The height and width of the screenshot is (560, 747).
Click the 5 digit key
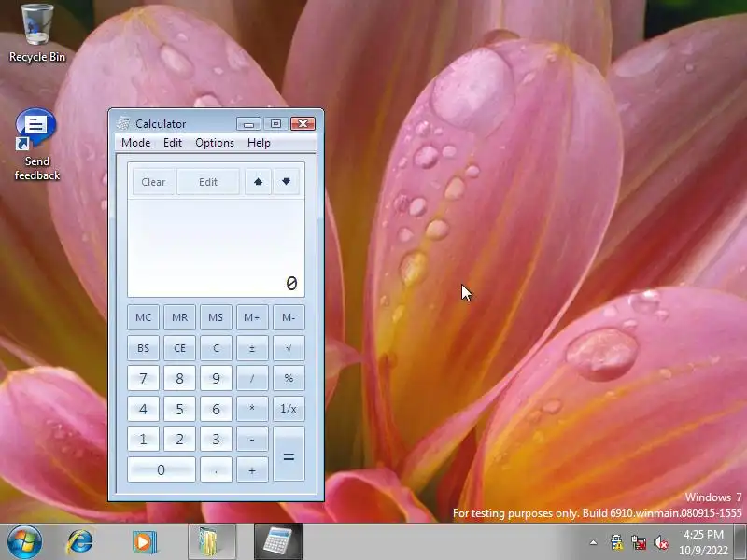tap(179, 409)
